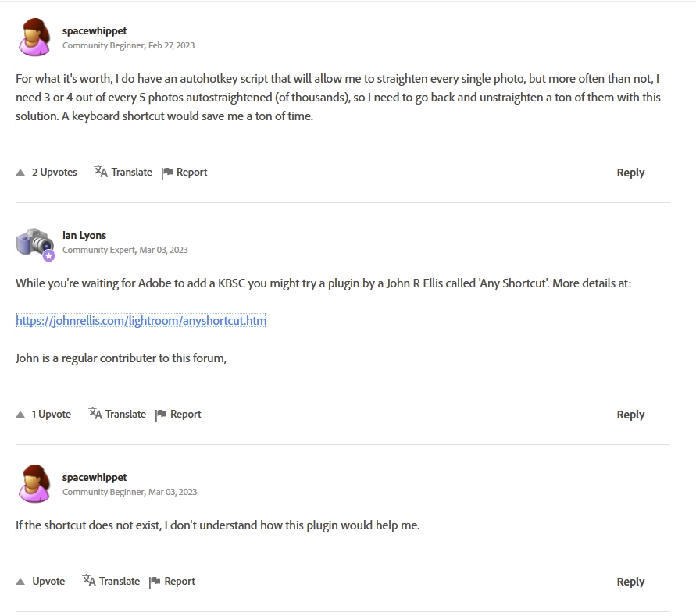Click translate icon under last post
Viewport: 696px width, 616px height.
89,581
